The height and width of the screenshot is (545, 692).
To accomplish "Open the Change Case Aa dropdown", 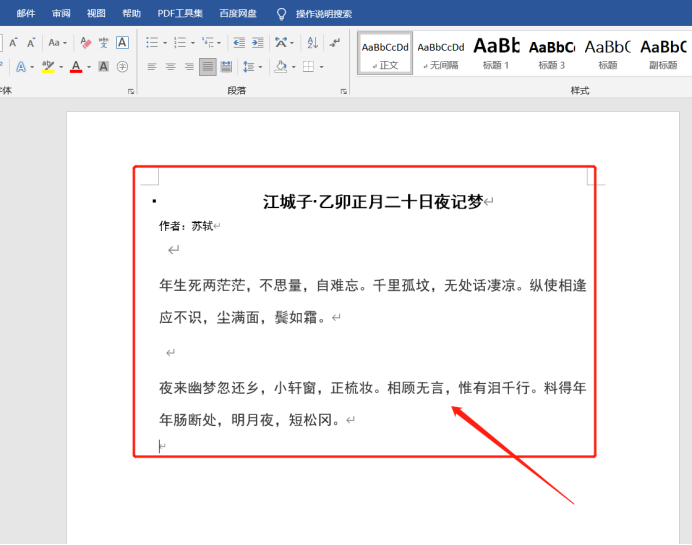I will [57, 43].
